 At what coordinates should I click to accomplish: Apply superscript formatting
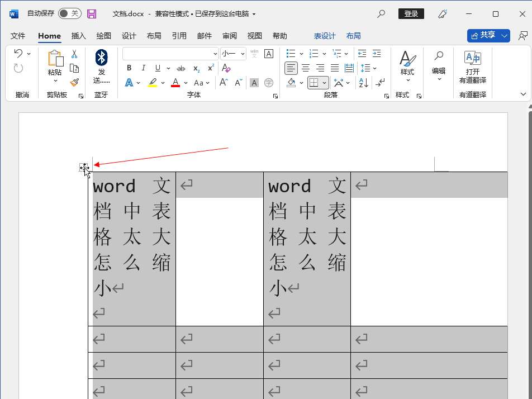pyautogui.click(x=211, y=68)
